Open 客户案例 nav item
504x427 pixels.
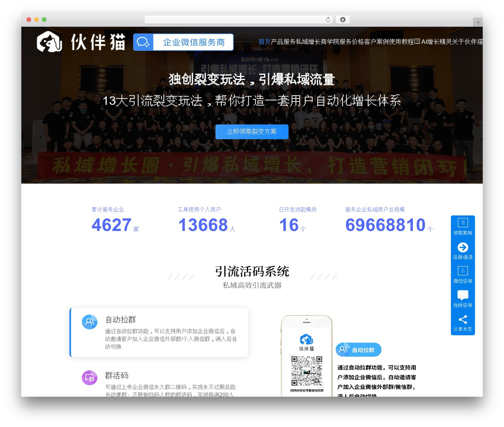pyautogui.click(x=377, y=42)
